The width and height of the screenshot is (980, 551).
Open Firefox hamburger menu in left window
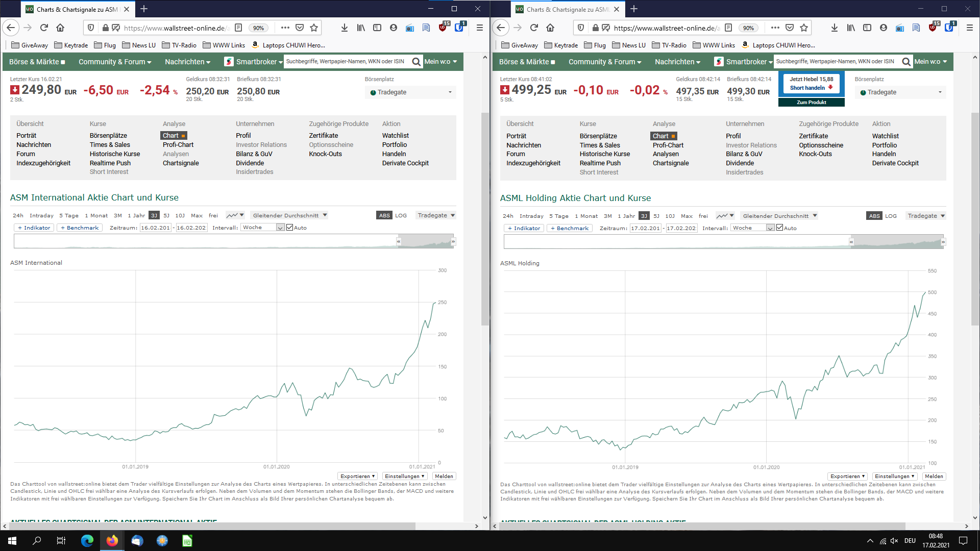click(x=479, y=28)
